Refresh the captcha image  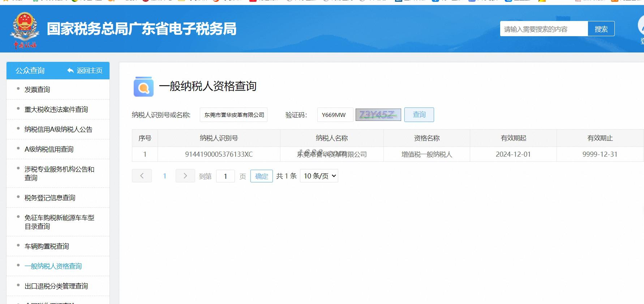pos(378,115)
